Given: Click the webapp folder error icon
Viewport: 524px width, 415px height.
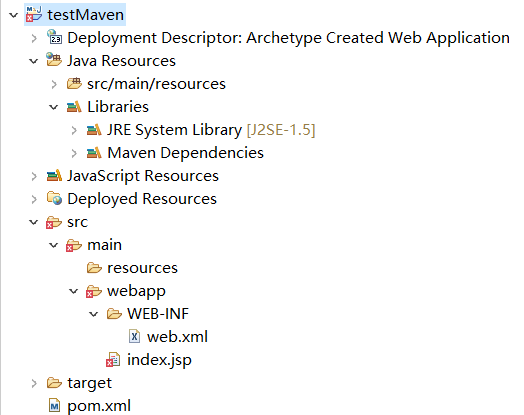Looking at the screenshot, I should 94,291.
